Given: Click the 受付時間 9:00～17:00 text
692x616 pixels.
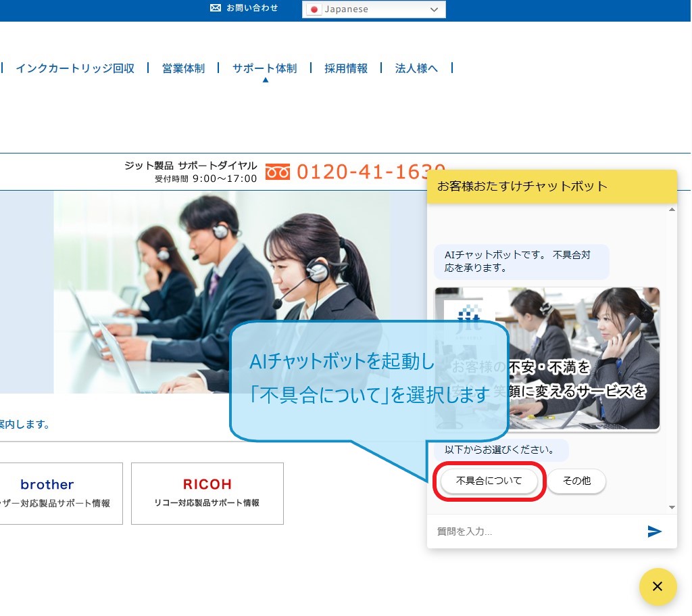Looking at the screenshot, I should (205, 179).
